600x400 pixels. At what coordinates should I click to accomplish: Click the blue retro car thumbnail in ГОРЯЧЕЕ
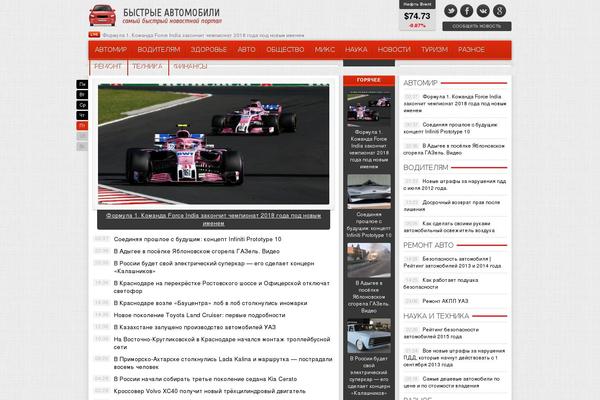pyautogui.click(x=369, y=336)
